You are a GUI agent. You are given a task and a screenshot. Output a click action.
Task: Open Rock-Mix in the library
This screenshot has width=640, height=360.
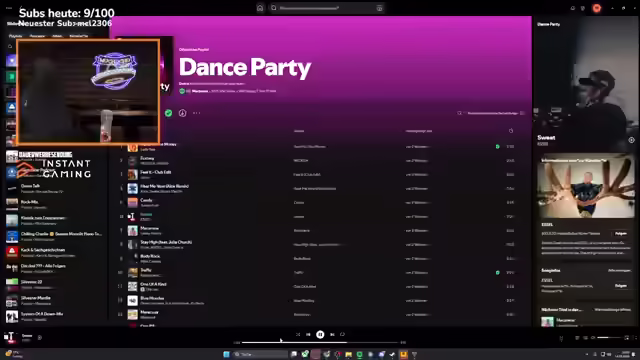coord(55,204)
